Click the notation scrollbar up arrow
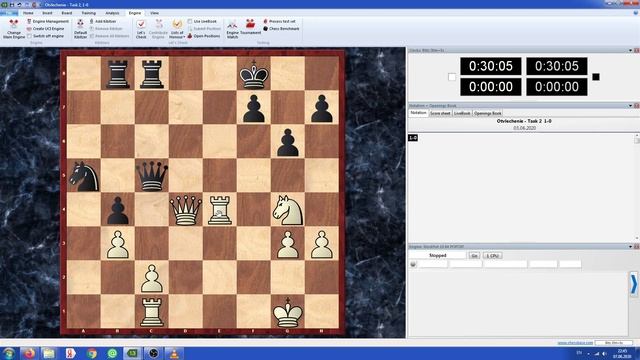This screenshot has width=640, height=360. tap(637, 135)
